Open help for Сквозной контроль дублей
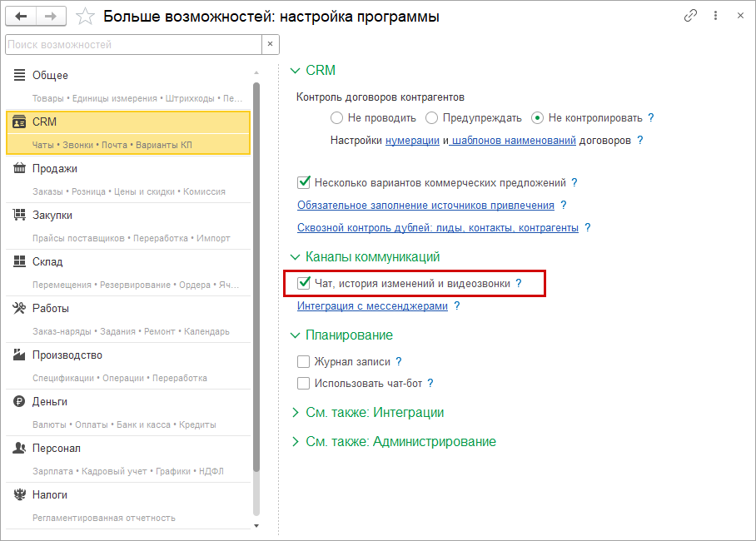 click(x=587, y=227)
